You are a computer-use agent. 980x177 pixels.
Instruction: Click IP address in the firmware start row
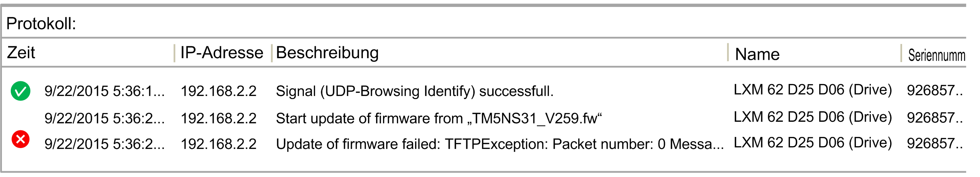pos(219,118)
